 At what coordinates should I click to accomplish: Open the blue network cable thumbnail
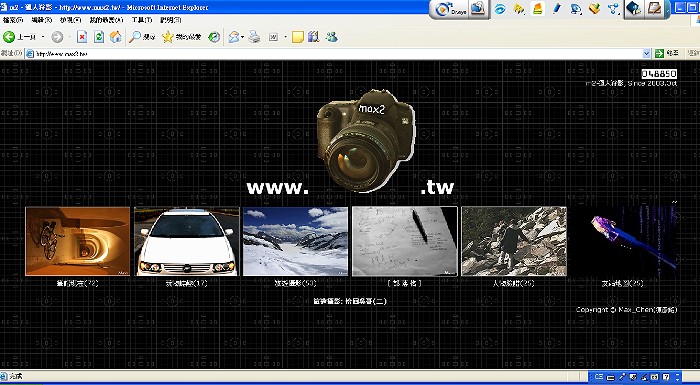click(623, 241)
